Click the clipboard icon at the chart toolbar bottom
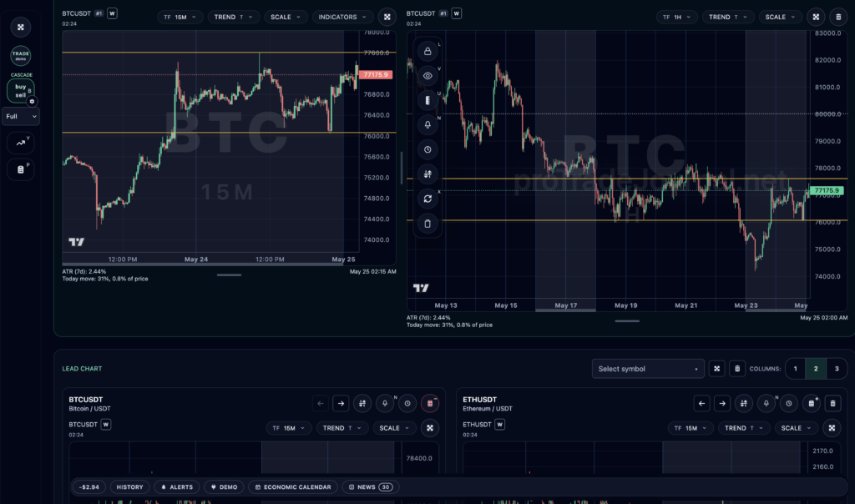The image size is (855, 504). pyautogui.click(x=427, y=224)
